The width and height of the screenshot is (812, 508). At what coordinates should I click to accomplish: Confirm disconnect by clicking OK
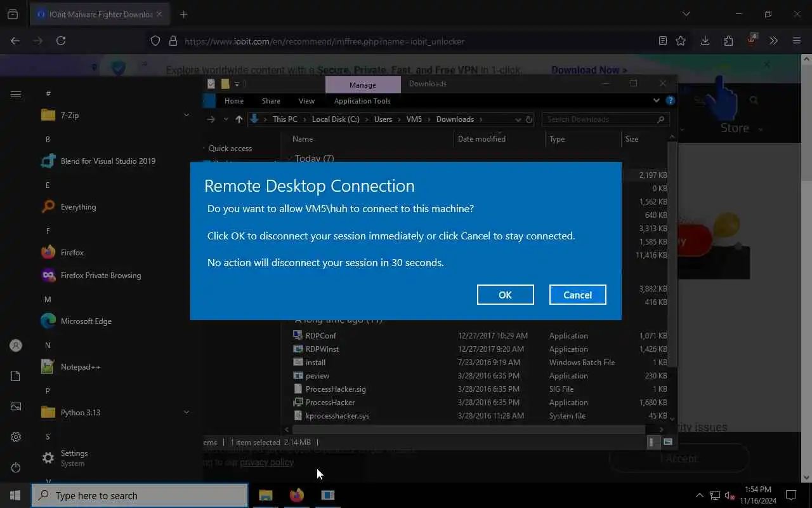505,295
